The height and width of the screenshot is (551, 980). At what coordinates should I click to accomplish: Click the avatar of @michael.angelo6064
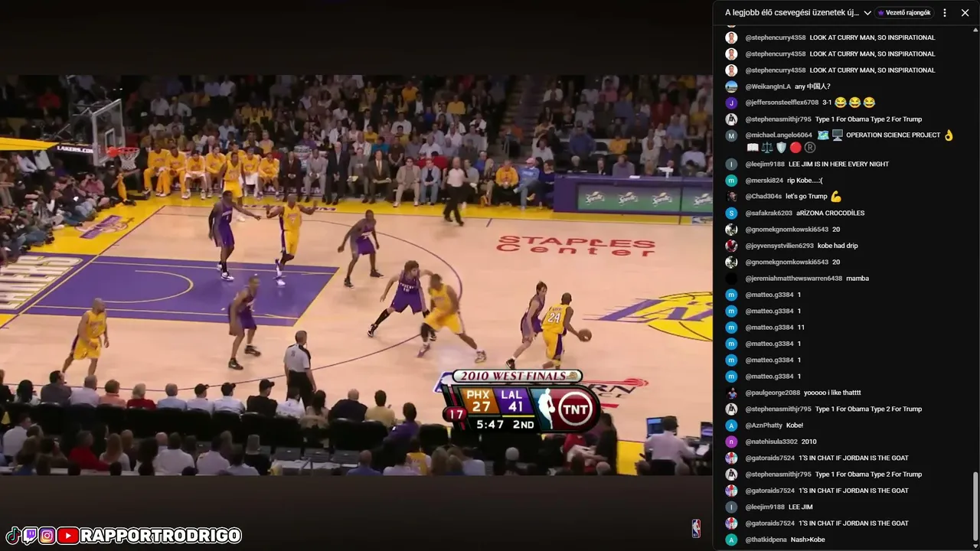[731, 135]
